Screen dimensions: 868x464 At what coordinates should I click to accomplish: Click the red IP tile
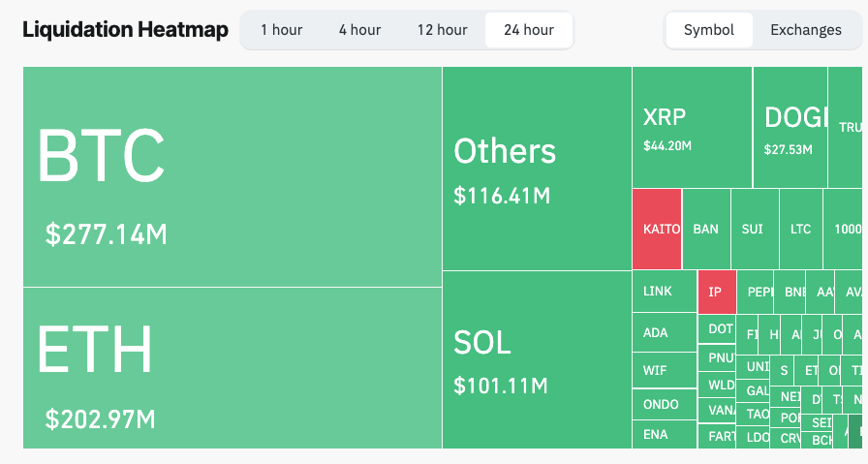[x=716, y=292]
